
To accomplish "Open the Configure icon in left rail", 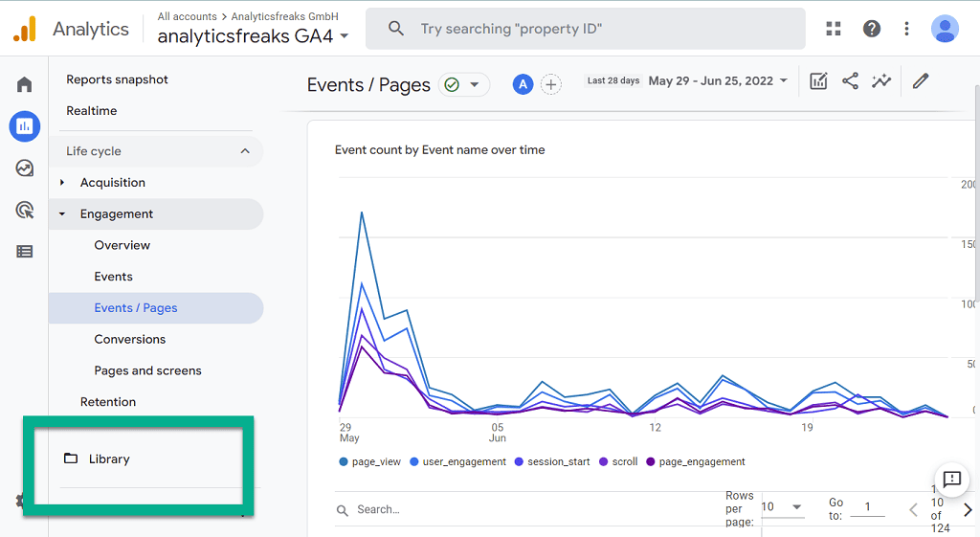I will [x=25, y=252].
